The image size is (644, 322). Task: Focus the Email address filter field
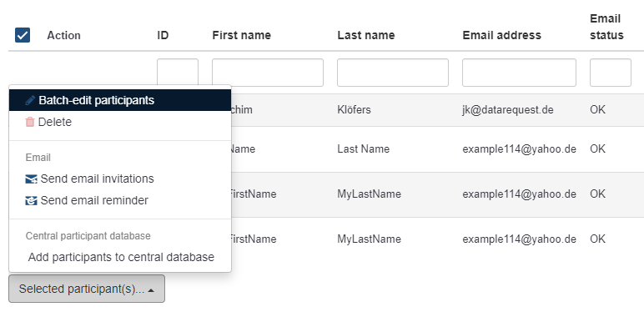coord(519,73)
